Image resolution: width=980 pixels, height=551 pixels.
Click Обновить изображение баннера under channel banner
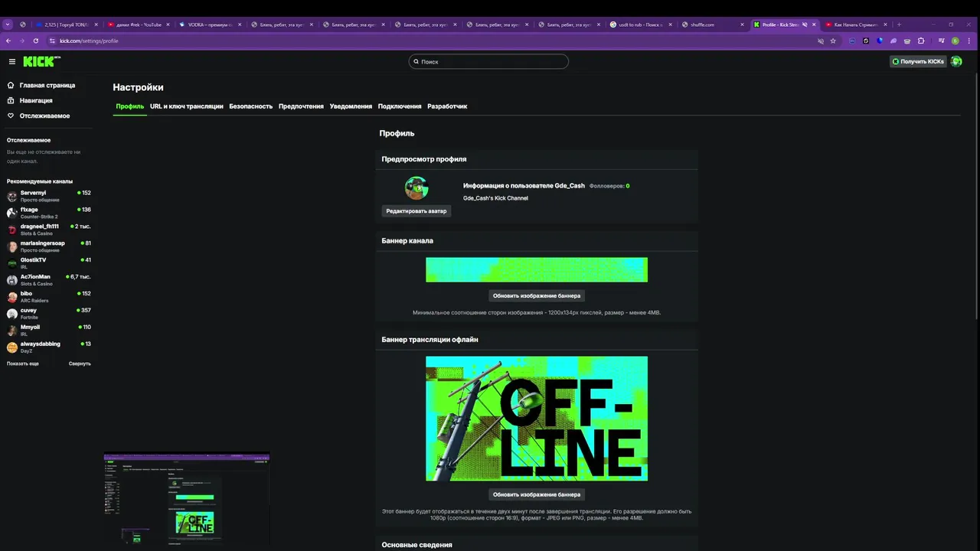pyautogui.click(x=537, y=295)
